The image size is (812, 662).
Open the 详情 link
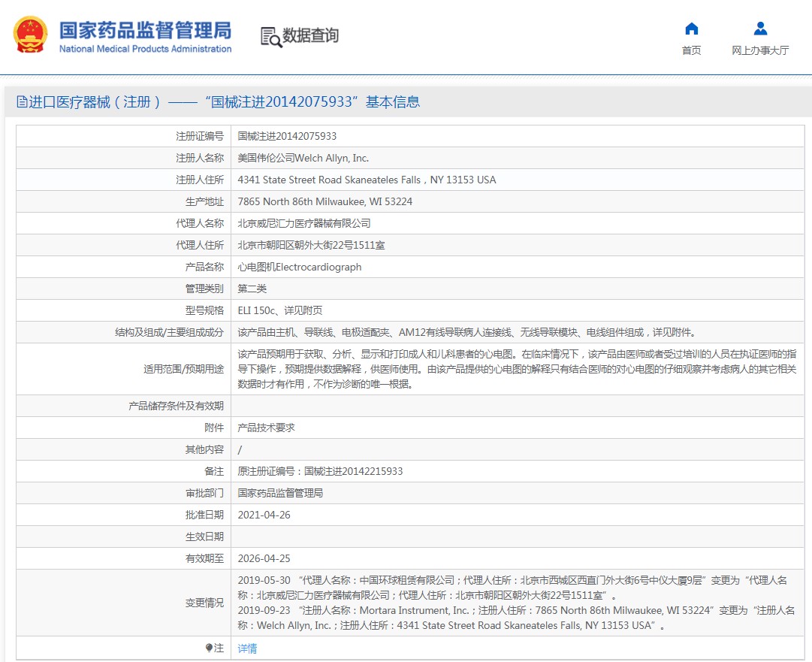[247, 648]
